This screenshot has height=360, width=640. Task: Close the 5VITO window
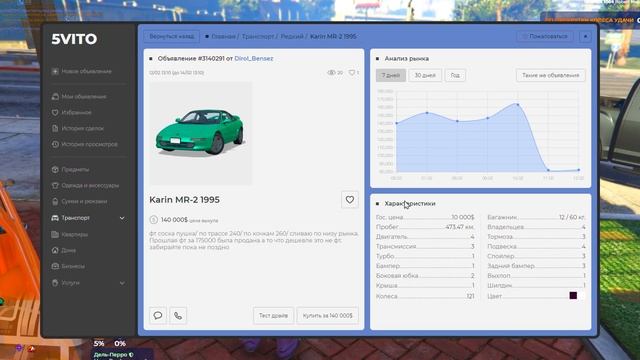tap(585, 36)
